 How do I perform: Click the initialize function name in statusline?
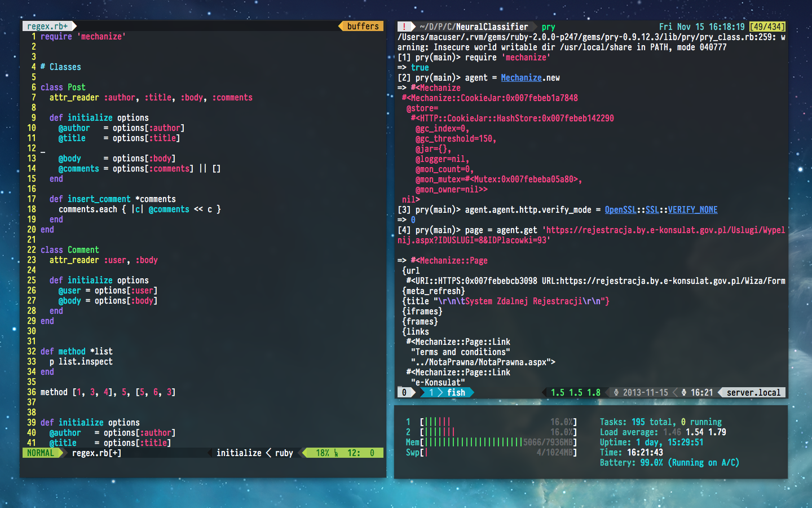pos(239,453)
